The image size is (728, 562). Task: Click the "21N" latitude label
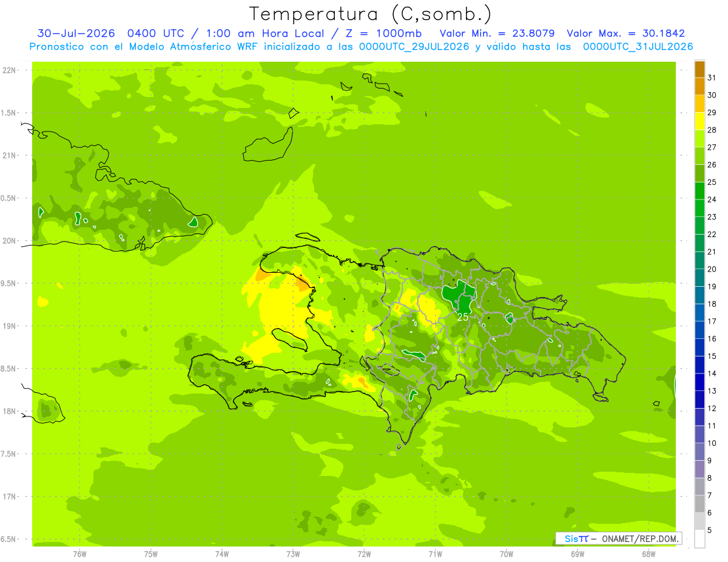click(x=10, y=156)
